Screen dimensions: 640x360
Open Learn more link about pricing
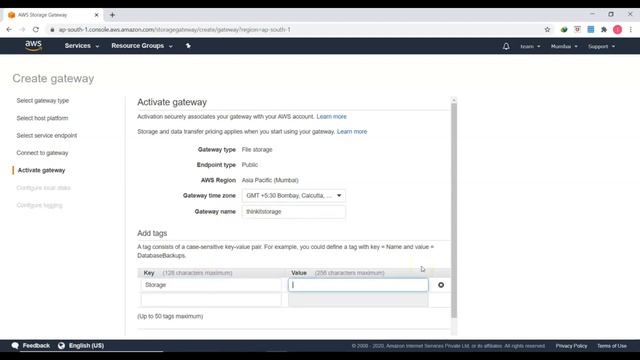tap(352, 131)
